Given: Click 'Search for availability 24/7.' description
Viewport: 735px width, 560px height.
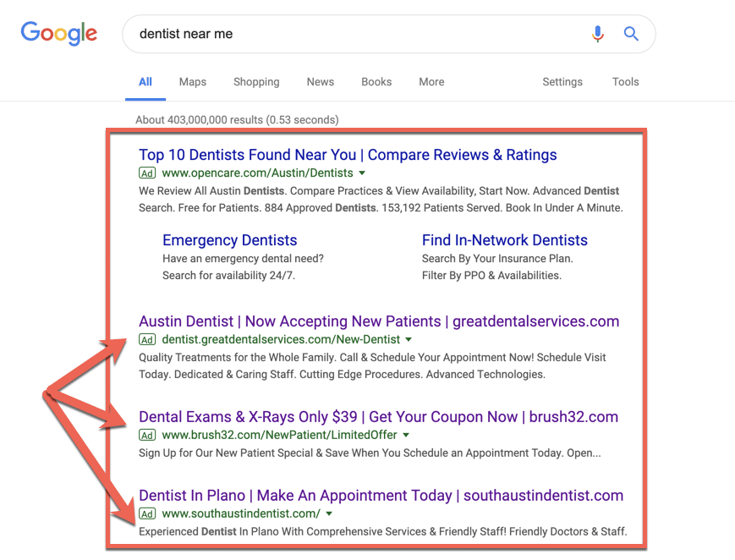Looking at the screenshot, I should point(228,275).
